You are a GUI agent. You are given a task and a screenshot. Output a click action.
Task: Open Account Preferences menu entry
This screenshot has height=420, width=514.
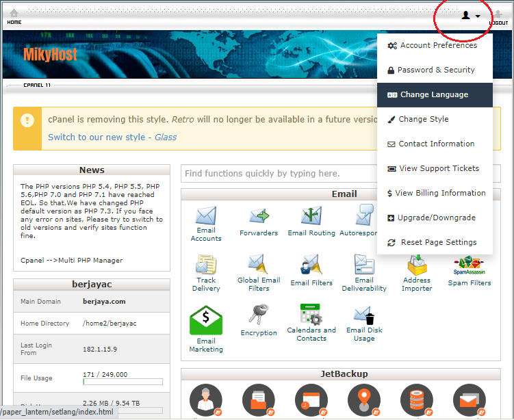(x=435, y=45)
